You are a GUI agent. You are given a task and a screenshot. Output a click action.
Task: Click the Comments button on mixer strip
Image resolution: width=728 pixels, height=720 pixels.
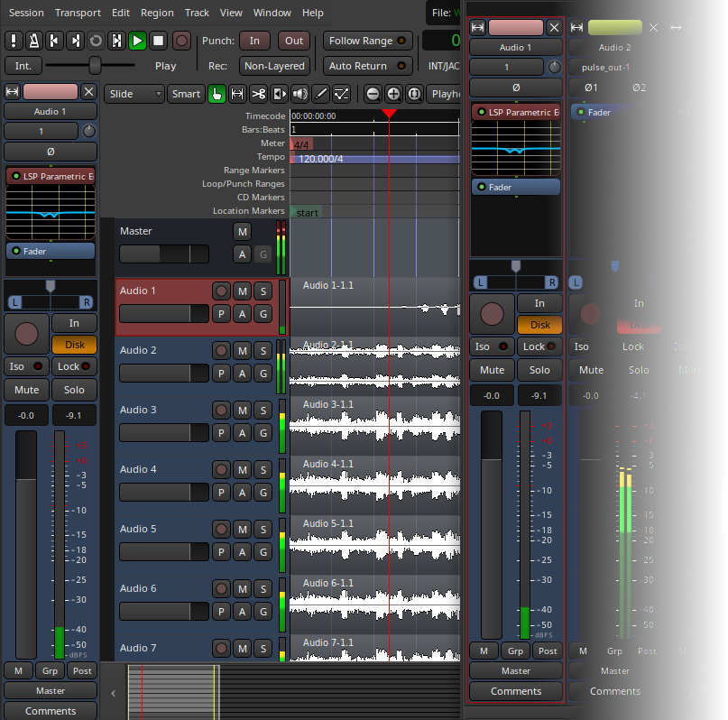click(515, 691)
